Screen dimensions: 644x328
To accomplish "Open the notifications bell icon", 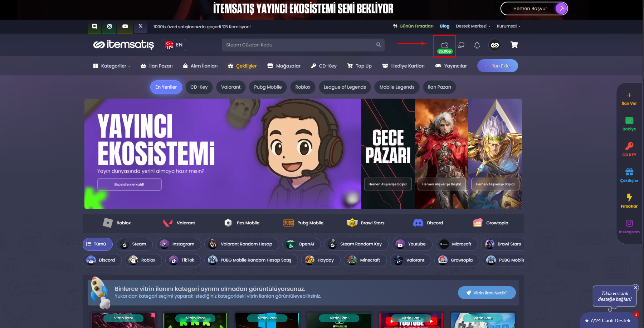I will coord(477,45).
